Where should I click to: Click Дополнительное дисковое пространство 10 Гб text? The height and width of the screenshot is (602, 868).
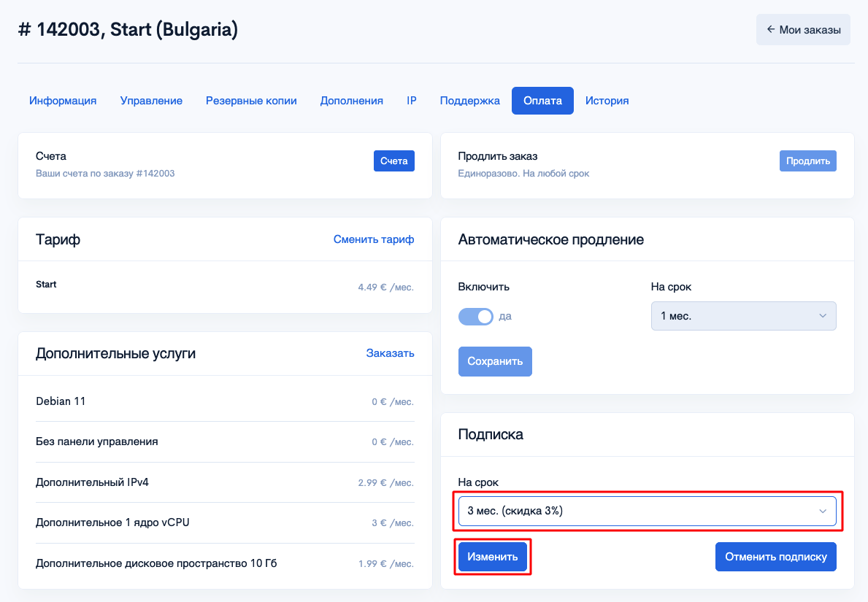coord(156,563)
